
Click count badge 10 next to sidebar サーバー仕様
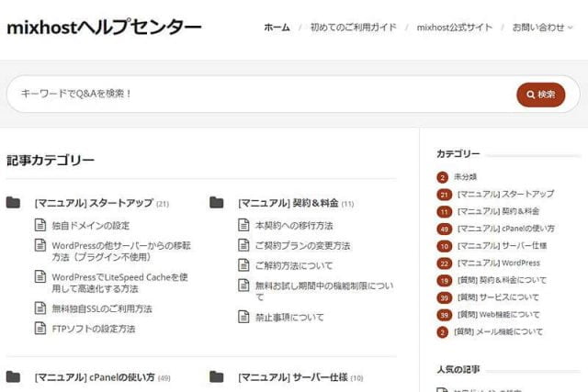coord(444,246)
